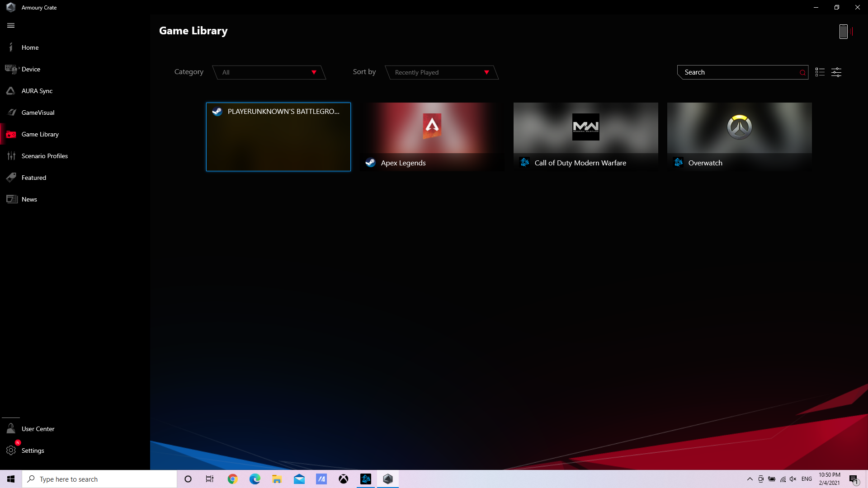Open Task View on the taskbar

click(x=210, y=479)
